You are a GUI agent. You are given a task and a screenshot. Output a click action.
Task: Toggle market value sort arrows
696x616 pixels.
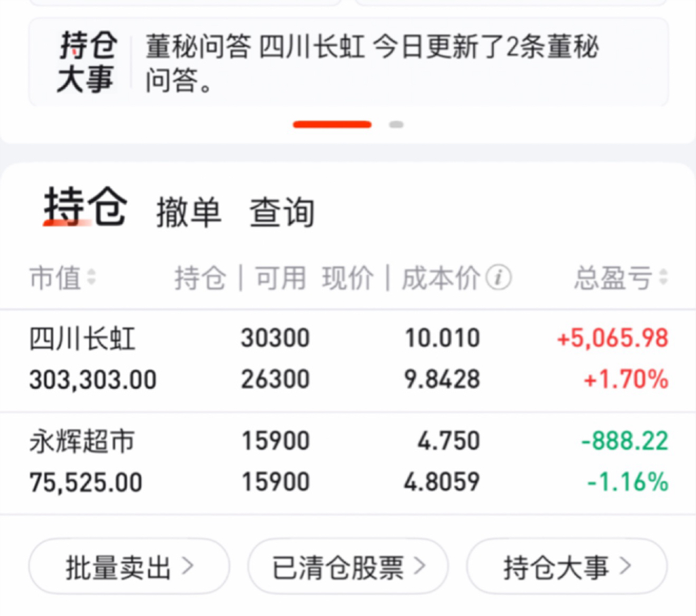click(x=92, y=277)
